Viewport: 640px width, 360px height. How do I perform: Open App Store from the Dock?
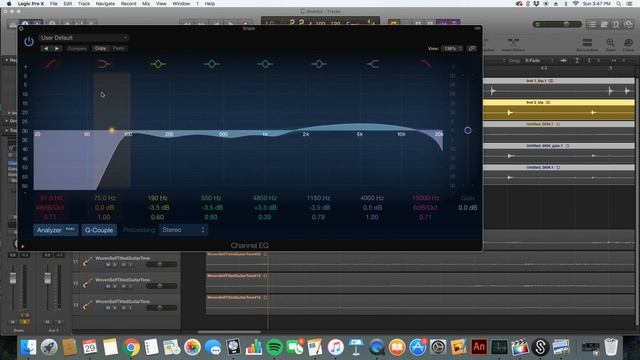[x=418, y=347]
